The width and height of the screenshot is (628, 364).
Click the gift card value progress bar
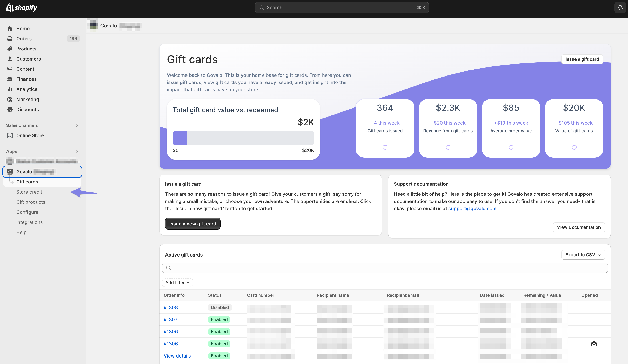tap(243, 138)
